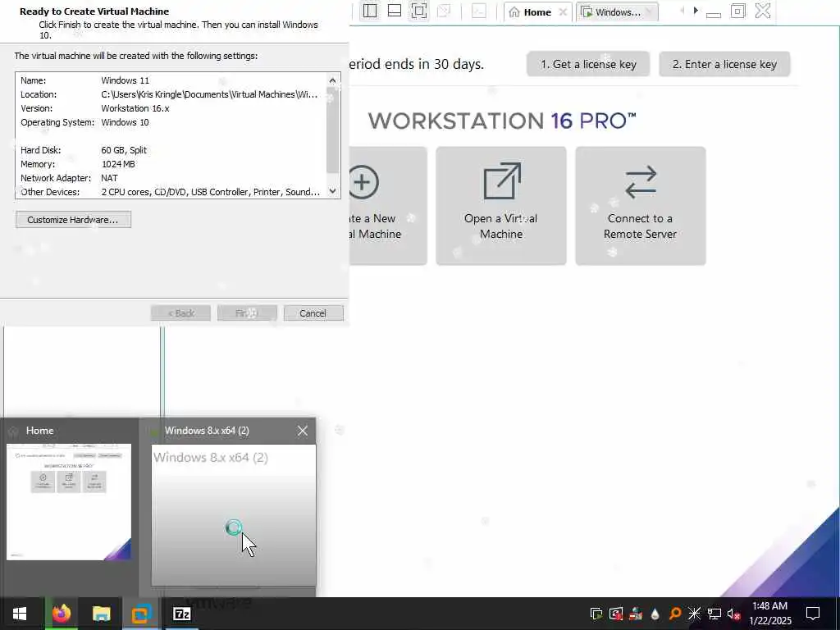Open the Home window preview thumbnail
This screenshot has width=840, height=630.
(x=69, y=502)
